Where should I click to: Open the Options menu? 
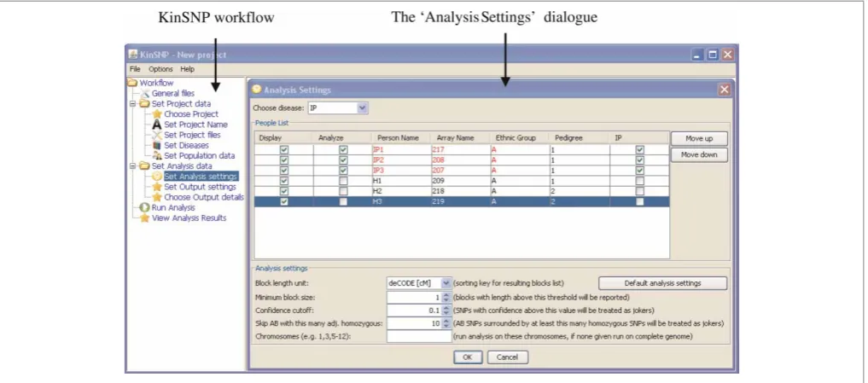tap(160, 69)
